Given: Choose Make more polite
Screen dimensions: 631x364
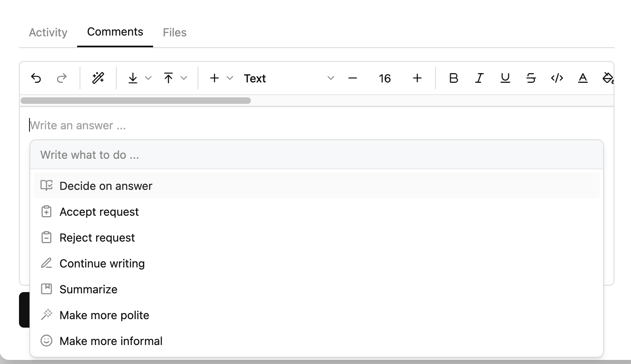Looking at the screenshot, I should (x=104, y=315).
